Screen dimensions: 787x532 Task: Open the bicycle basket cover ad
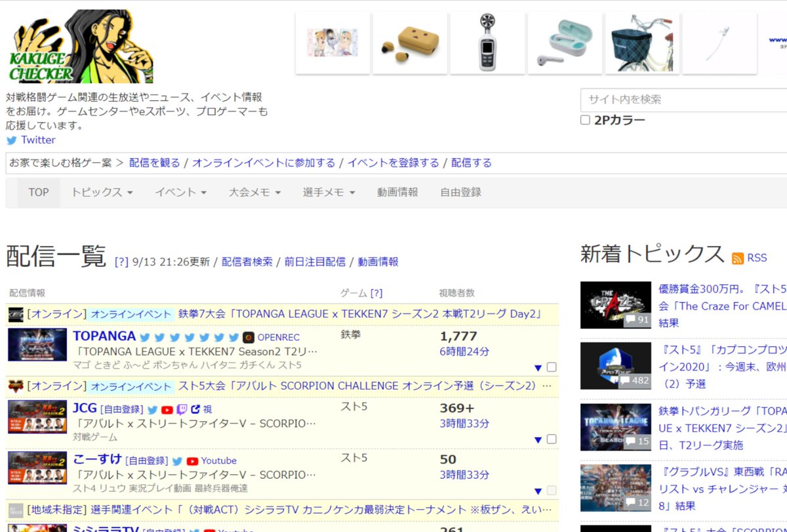pyautogui.click(x=642, y=43)
